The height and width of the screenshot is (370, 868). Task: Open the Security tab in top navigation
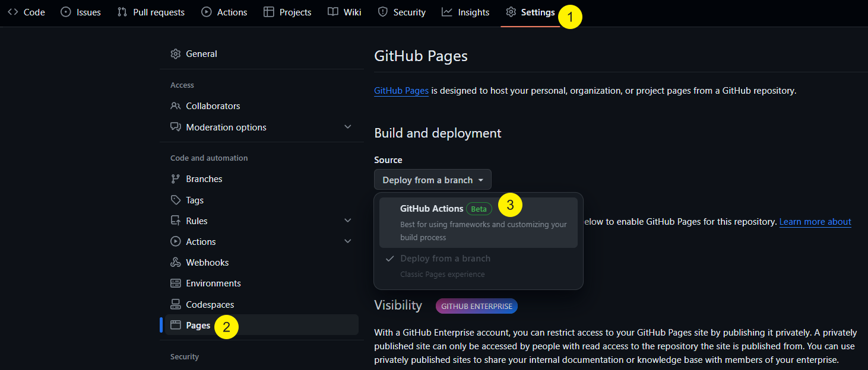pyautogui.click(x=402, y=12)
